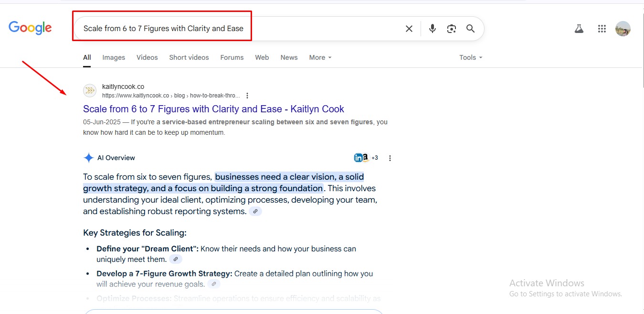Open the Google apps grid
Viewport: 644px width, 314px height.
pos(602,29)
